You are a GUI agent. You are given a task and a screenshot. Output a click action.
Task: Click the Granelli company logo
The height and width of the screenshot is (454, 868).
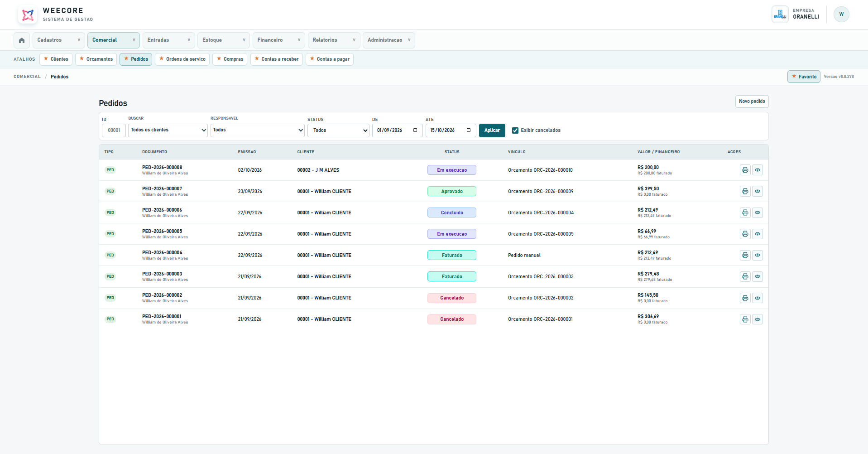780,14
